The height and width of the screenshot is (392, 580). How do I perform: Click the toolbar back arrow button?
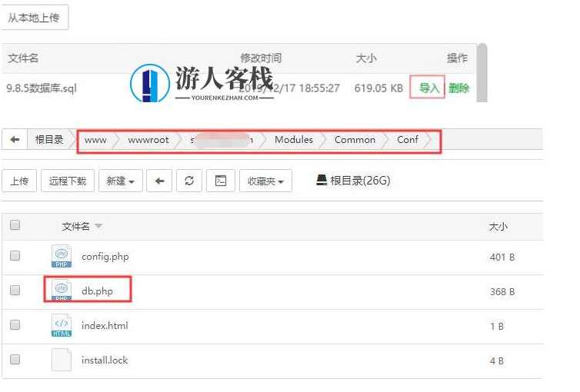pyautogui.click(x=159, y=181)
